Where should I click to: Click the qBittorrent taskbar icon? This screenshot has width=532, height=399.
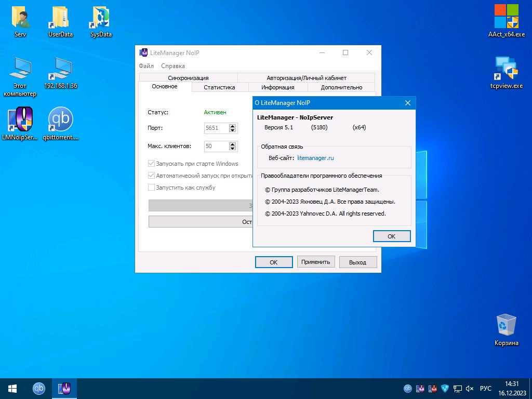click(39, 389)
